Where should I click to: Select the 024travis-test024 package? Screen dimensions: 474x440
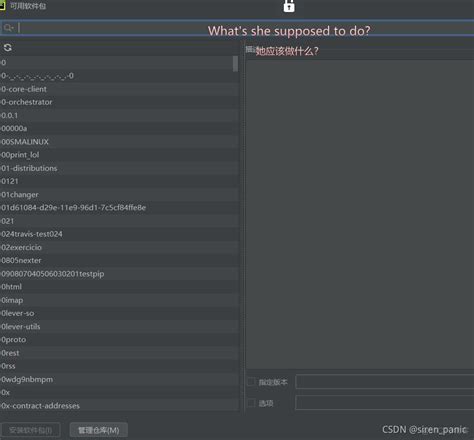(x=119, y=234)
